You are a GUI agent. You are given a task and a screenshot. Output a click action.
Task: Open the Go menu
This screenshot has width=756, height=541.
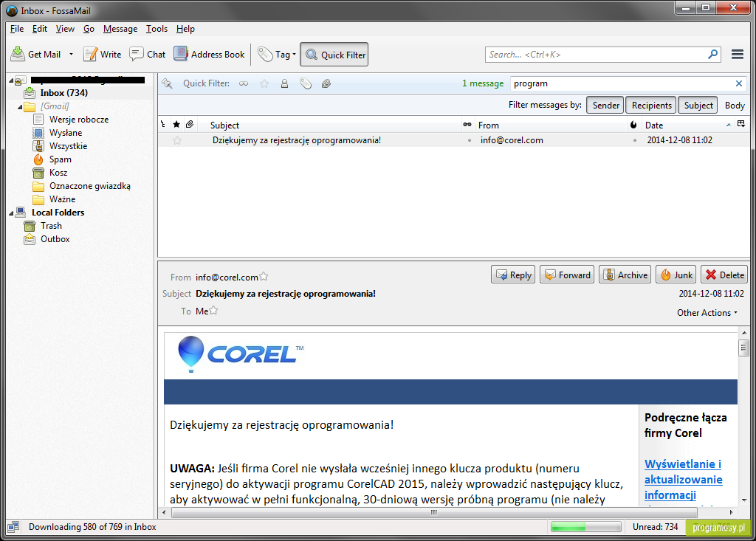click(x=89, y=29)
